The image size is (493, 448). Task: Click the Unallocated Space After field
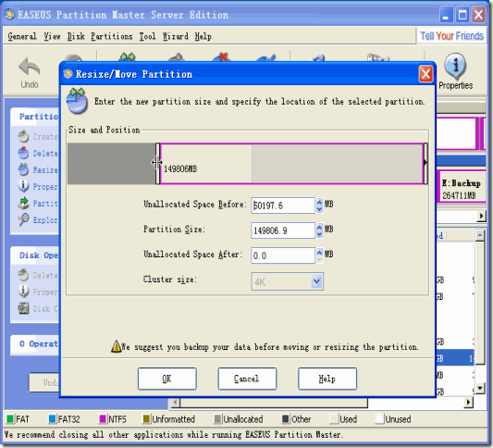point(283,255)
